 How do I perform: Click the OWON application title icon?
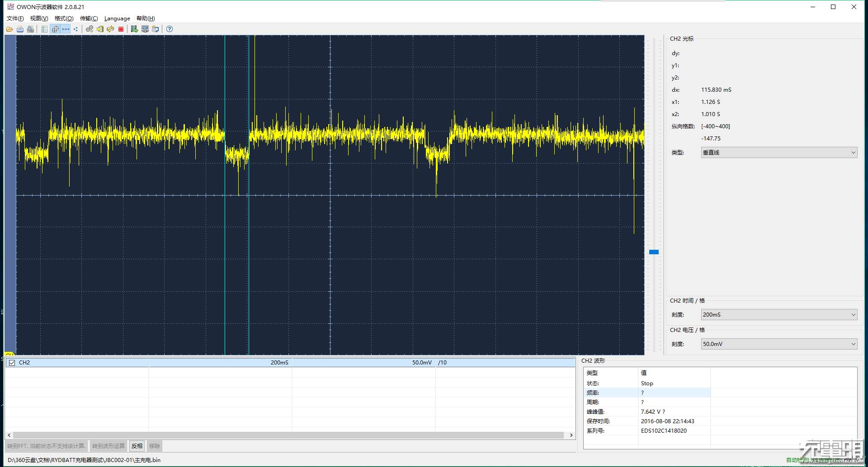coord(10,7)
